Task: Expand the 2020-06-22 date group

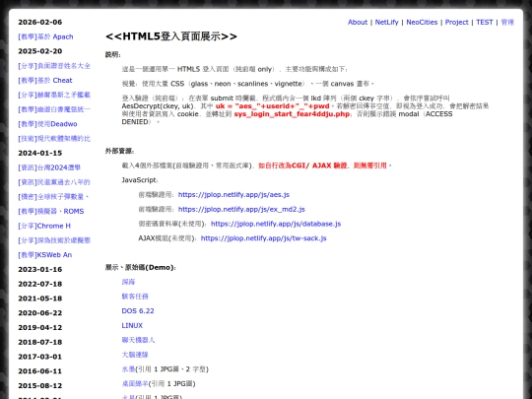Action: [x=40, y=313]
